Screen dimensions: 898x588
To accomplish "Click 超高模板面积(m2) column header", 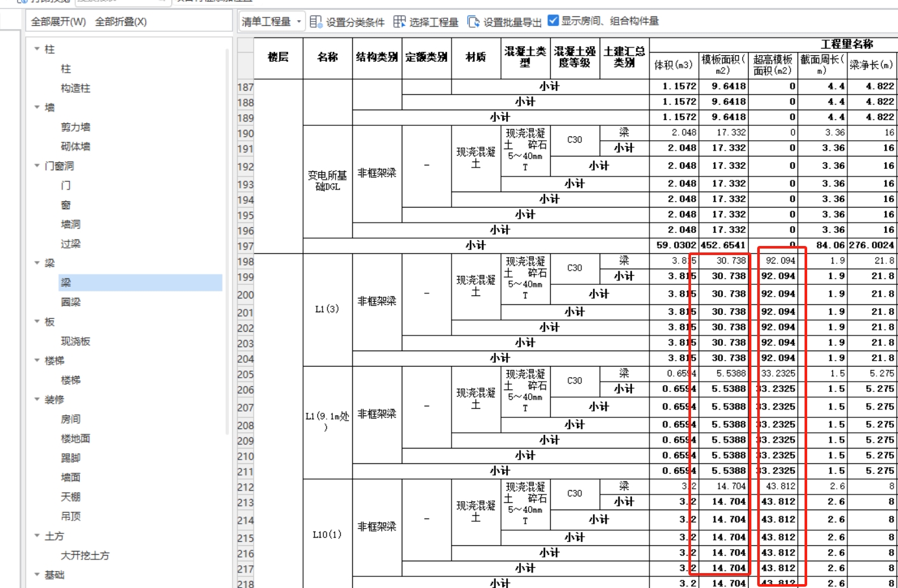I will [773, 66].
